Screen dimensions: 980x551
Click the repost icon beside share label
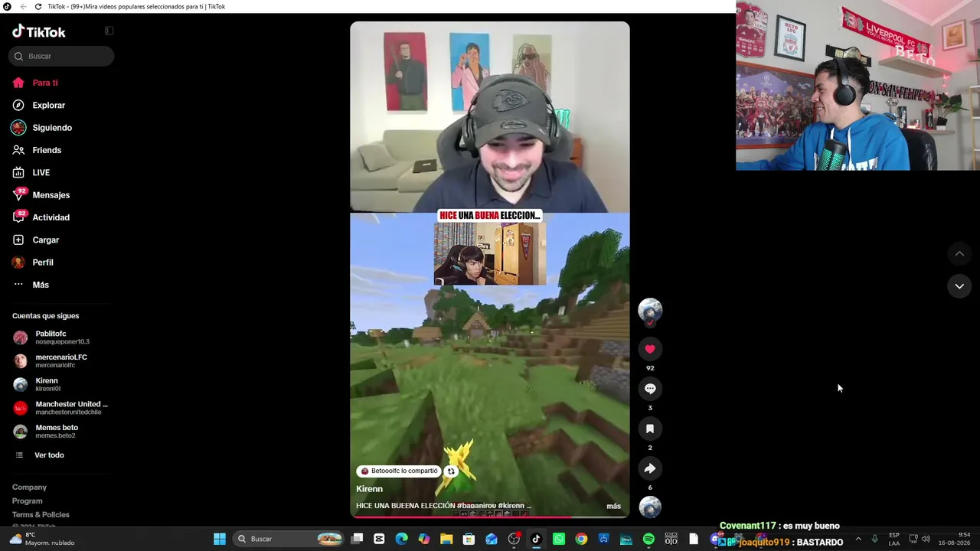click(x=451, y=471)
